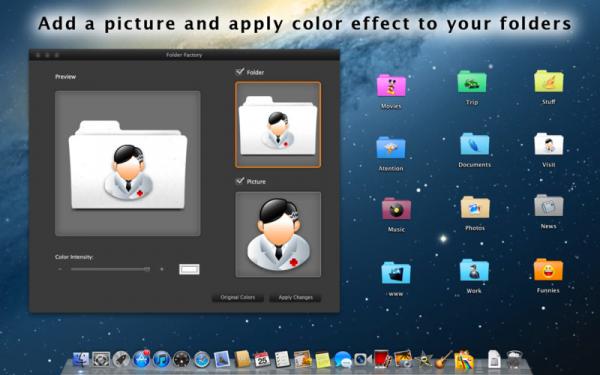Select the Documents folder on desktop

[474, 144]
